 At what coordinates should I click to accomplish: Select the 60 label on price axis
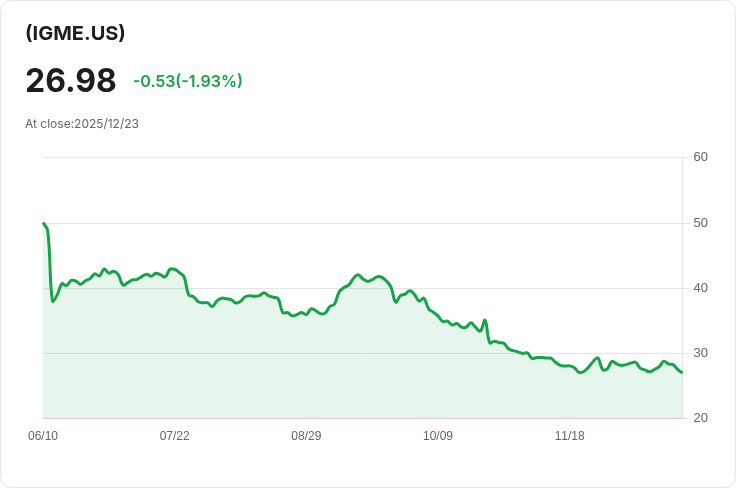[700, 157]
